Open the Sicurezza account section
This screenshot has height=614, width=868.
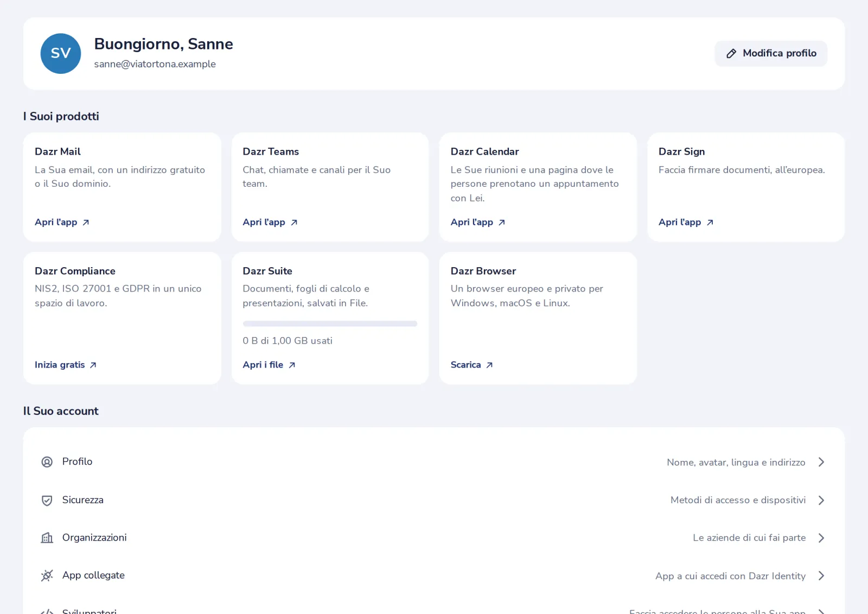[x=434, y=500]
